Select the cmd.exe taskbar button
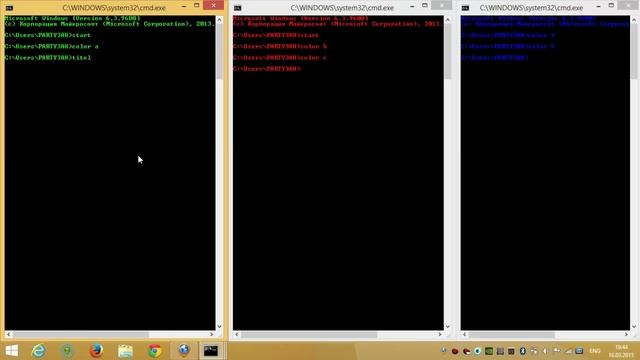This screenshot has width=640, height=360. [x=211, y=351]
